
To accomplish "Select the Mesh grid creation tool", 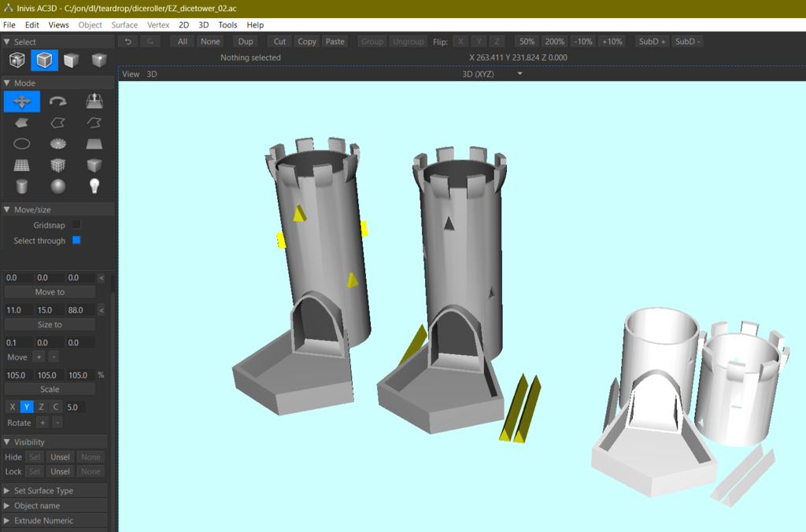I will [22, 165].
